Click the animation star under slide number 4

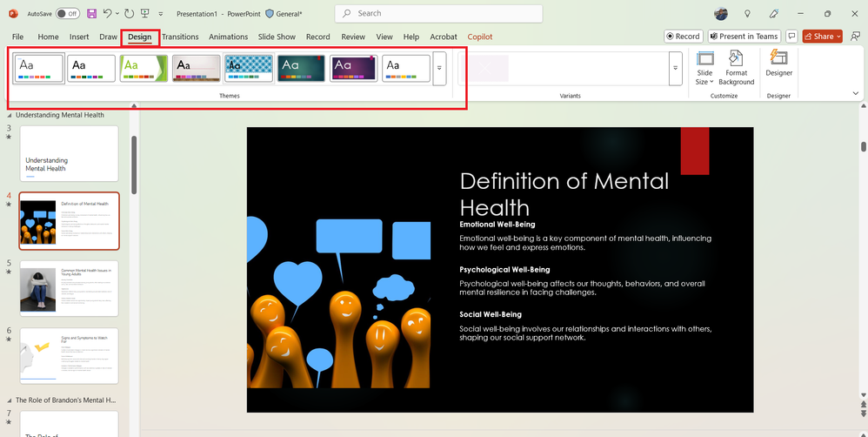(x=9, y=205)
